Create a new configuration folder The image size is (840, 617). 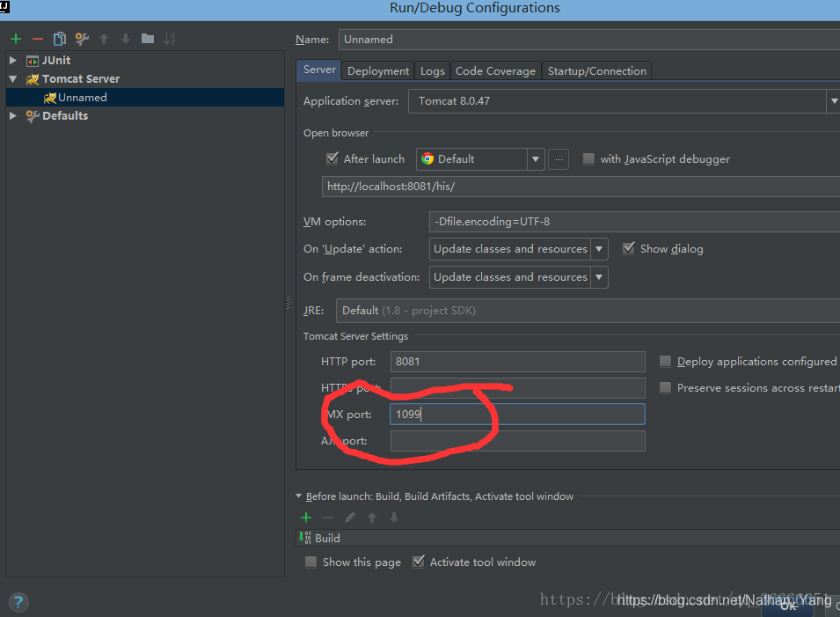(147, 39)
